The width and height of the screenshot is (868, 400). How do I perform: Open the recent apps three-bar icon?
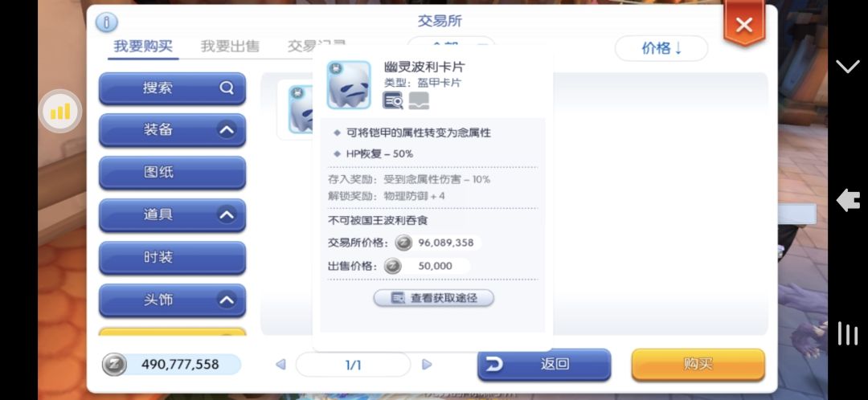click(x=848, y=333)
